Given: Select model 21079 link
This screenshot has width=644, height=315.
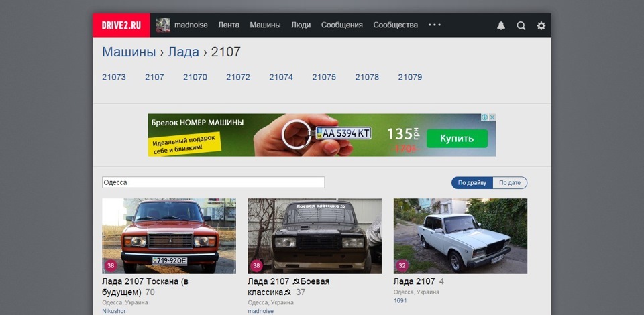Looking at the screenshot, I should [410, 77].
